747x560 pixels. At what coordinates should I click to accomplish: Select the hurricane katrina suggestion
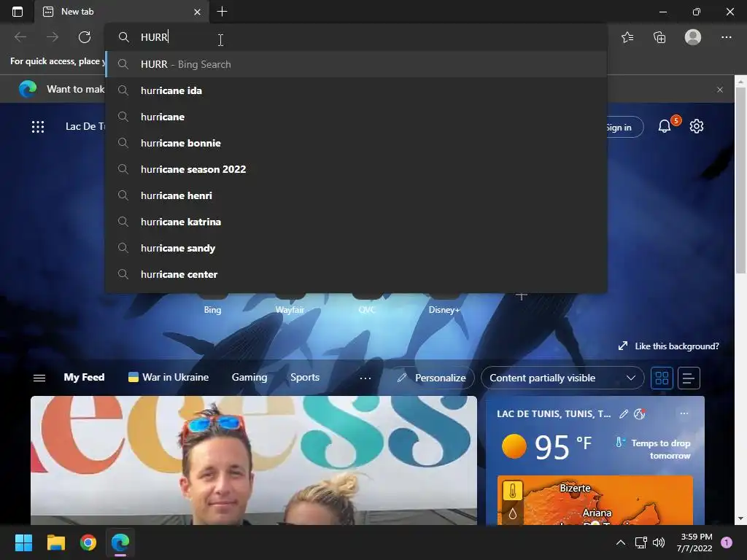tap(356, 222)
